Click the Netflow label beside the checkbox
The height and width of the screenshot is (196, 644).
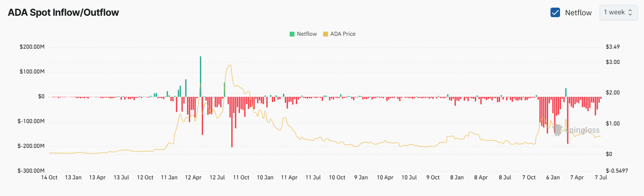pyautogui.click(x=578, y=13)
